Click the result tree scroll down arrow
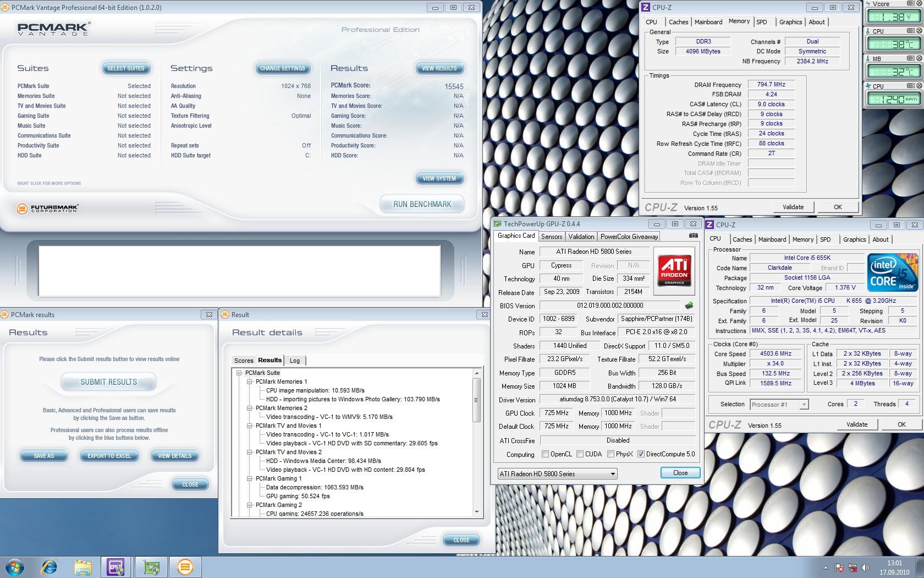Screen dimensions: 924x578 pyautogui.click(x=476, y=512)
